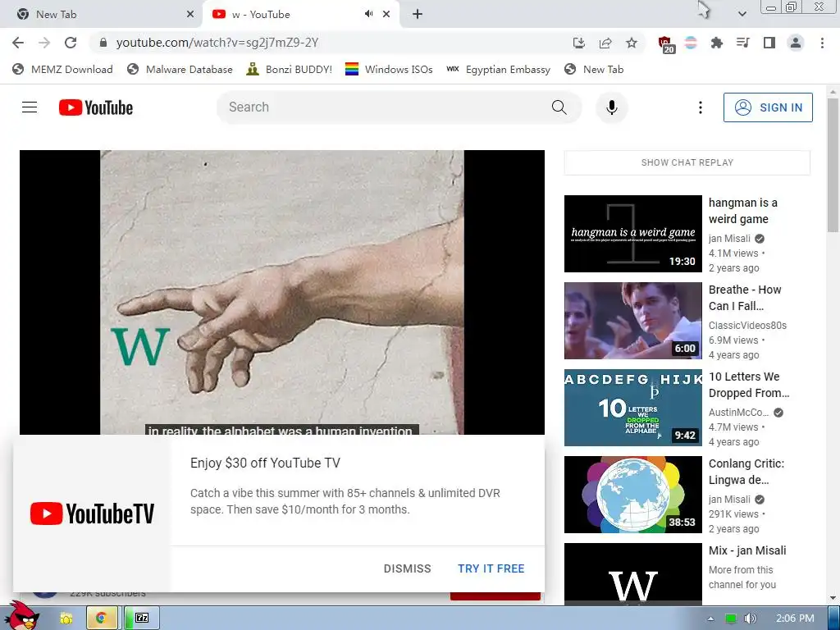840x630 pixels.
Task: Open a new tab with plus button
Action: tap(418, 15)
